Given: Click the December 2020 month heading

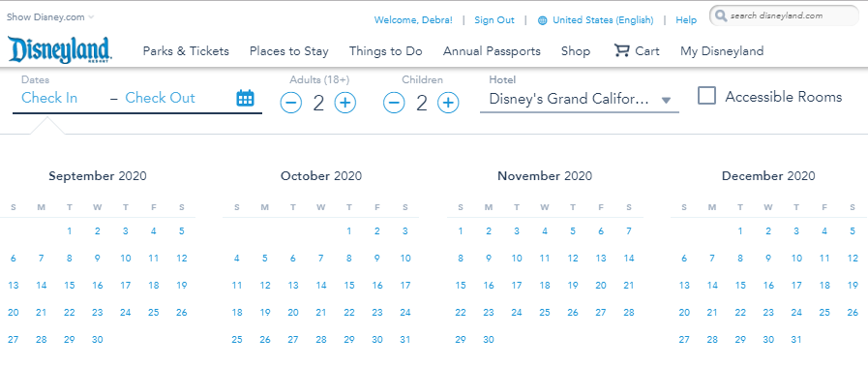Looking at the screenshot, I should pyautogui.click(x=768, y=176).
